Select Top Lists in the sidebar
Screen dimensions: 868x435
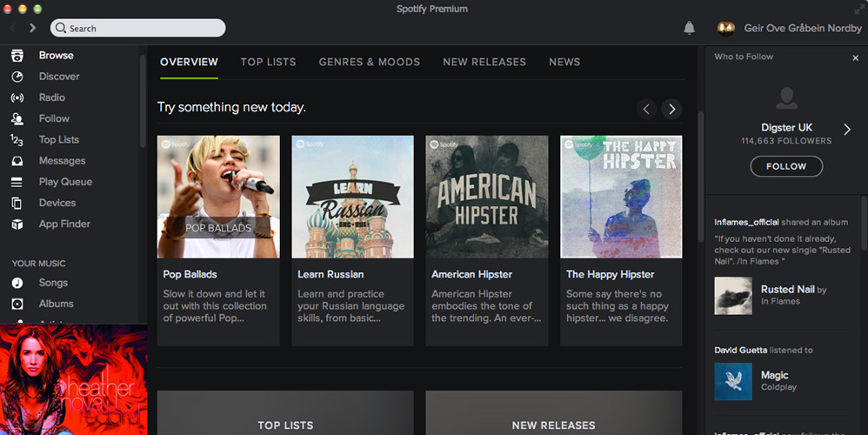tap(58, 139)
